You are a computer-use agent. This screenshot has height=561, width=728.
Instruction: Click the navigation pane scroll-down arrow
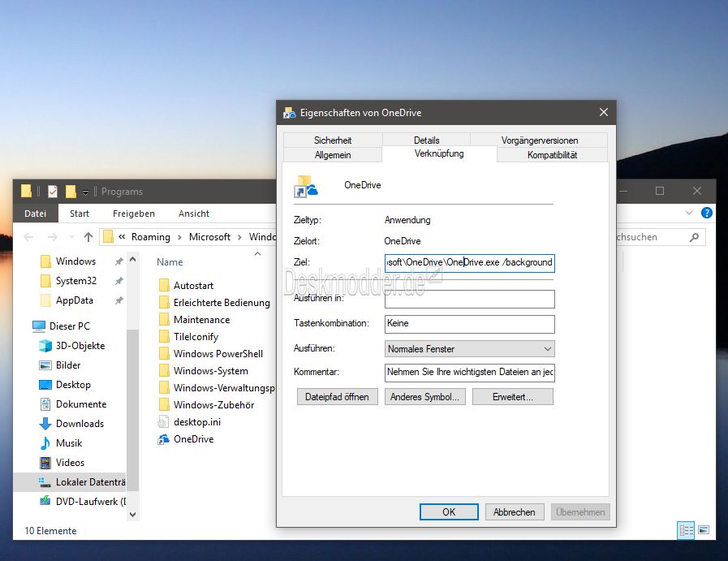pyautogui.click(x=133, y=514)
